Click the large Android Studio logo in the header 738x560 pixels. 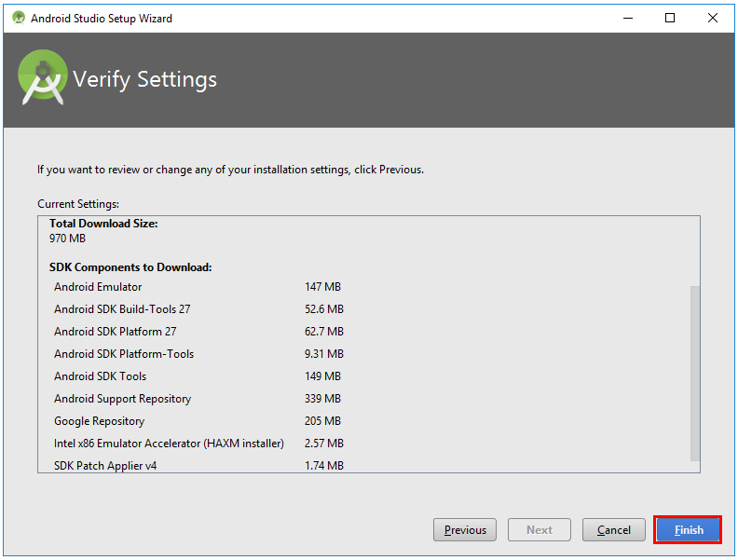(42, 77)
